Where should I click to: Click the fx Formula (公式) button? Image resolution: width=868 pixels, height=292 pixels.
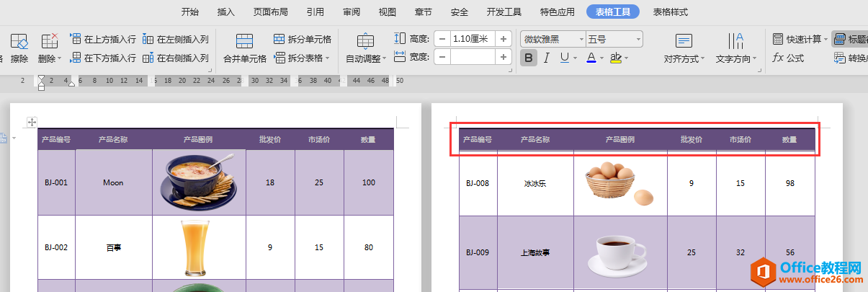point(788,58)
